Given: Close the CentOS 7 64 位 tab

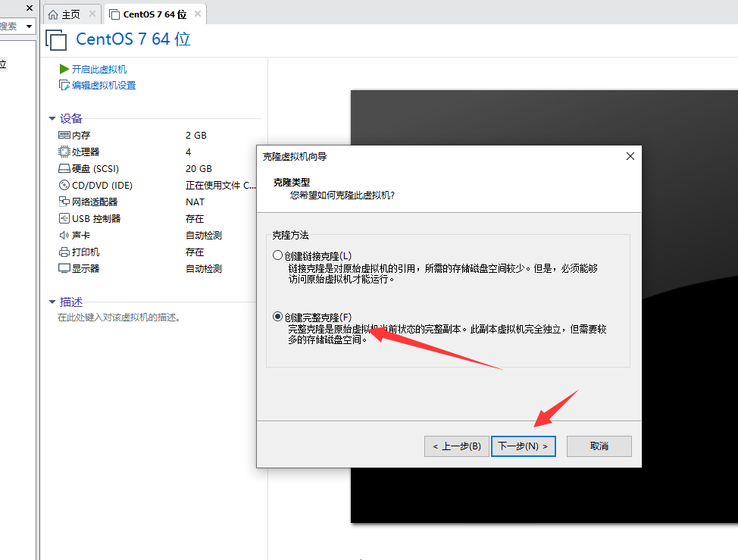Looking at the screenshot, I should tap(198, 14).
